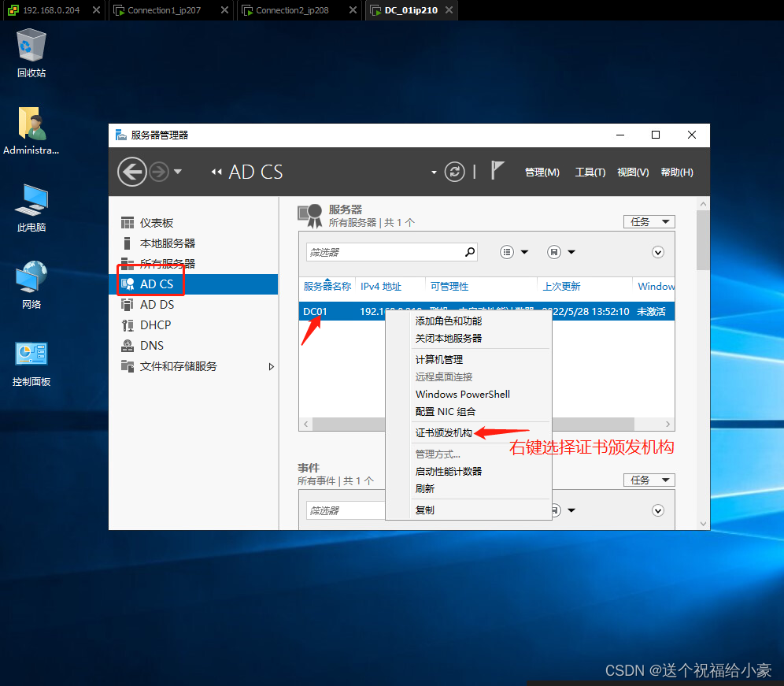784x686 pixels.
Task: Open the Server Manager refresh icon
Action: [454, 172]
